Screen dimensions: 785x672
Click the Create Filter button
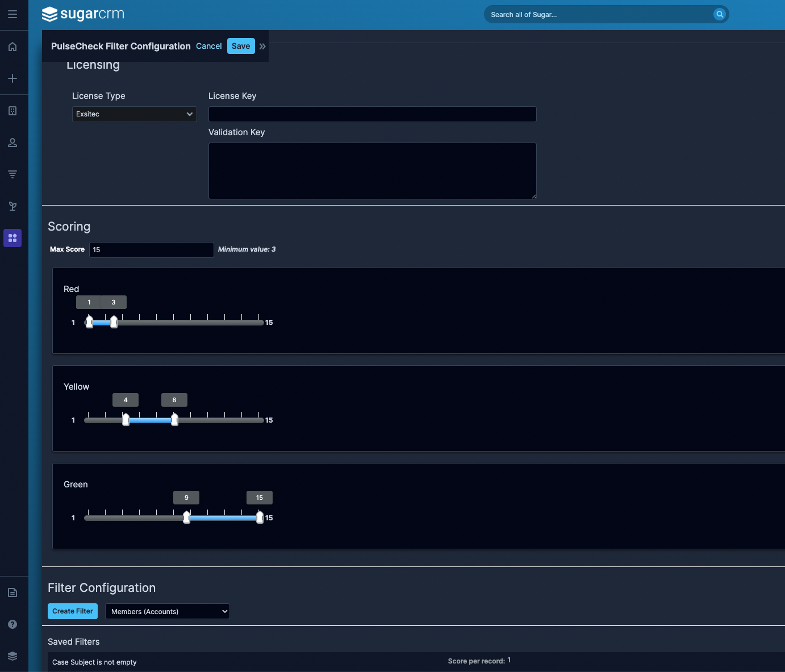coord(73,611)
